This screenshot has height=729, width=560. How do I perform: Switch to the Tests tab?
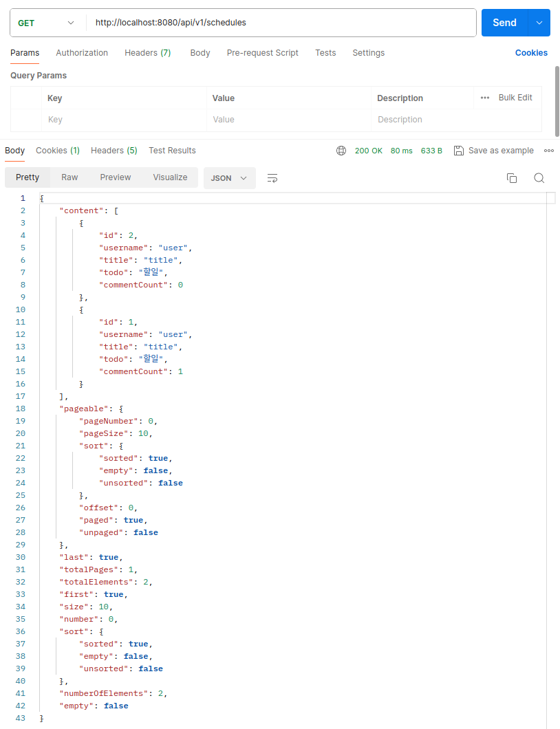[x=325, y=53]
